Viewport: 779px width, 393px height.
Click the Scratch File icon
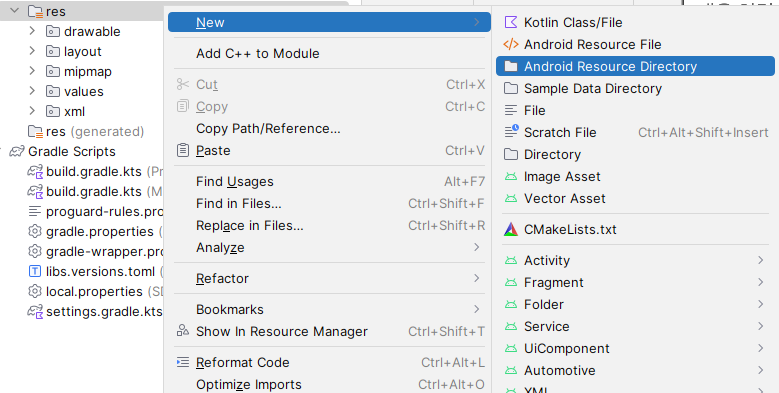511,132
